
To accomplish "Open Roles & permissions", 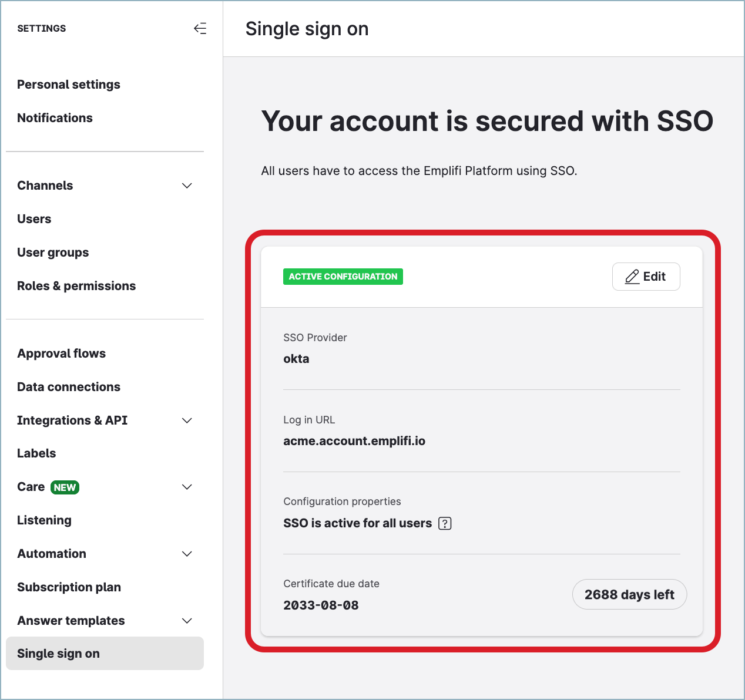I will [76, 286].
